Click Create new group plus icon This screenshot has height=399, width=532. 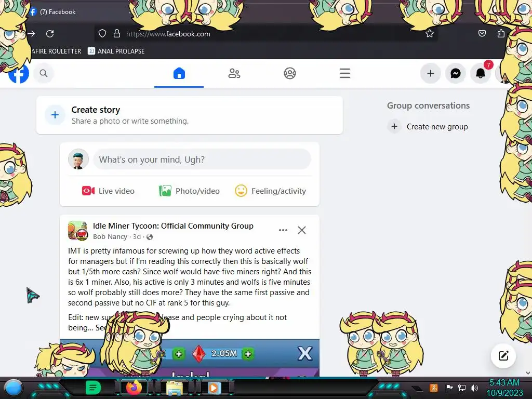coord(394,127)
